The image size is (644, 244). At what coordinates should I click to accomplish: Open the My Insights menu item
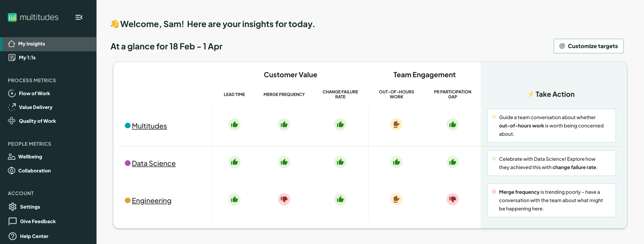coord(31,44)
